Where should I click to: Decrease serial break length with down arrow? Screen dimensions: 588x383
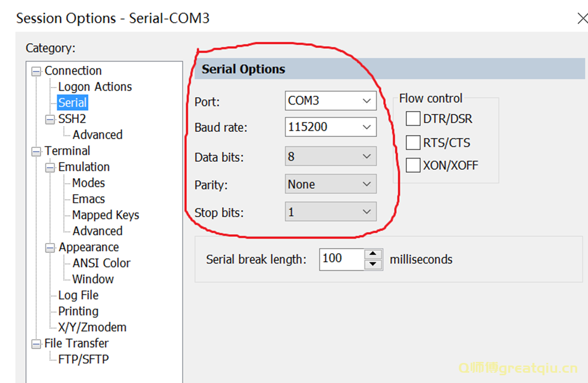(x=373, y=265)
